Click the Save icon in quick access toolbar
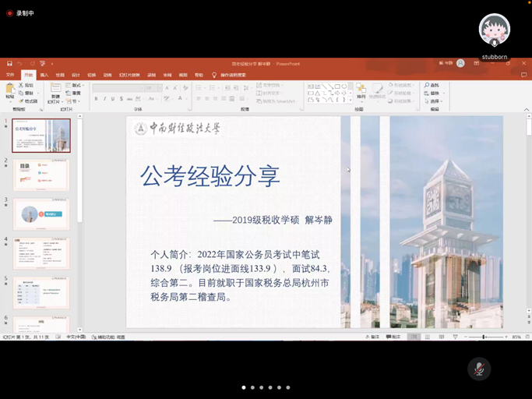The height and width of the screenshot is (399, 532). point(9,63)
